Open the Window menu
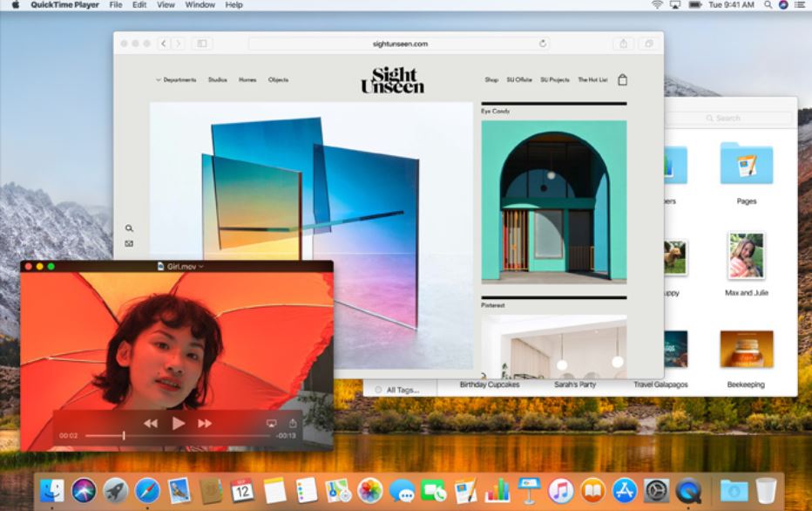 pos(200,4)
